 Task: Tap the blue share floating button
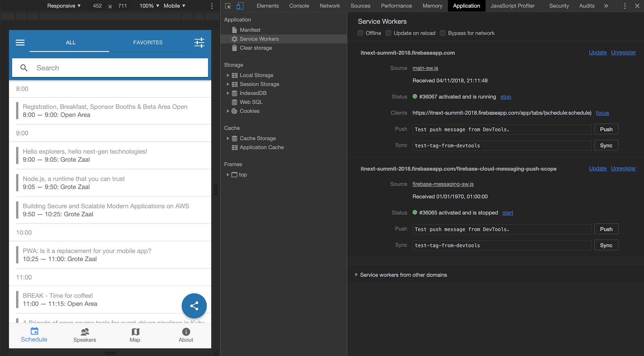tap(194, 306)
